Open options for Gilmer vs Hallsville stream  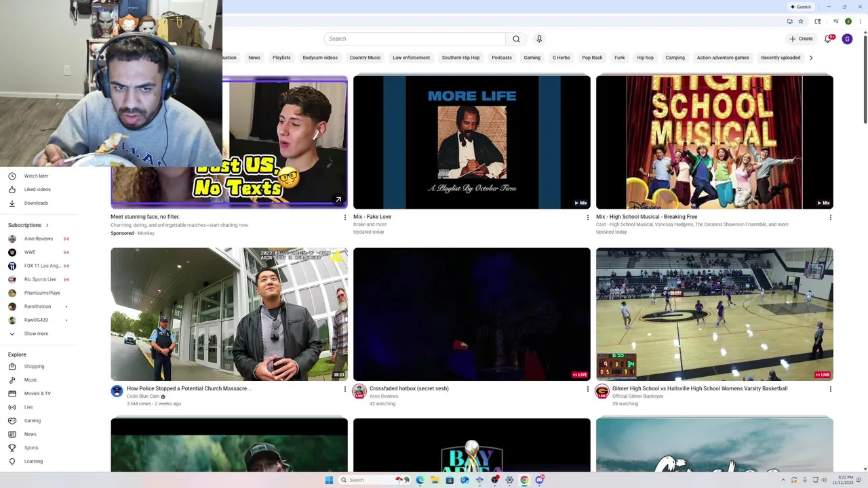pyautogui.click(x=830, y=389)
